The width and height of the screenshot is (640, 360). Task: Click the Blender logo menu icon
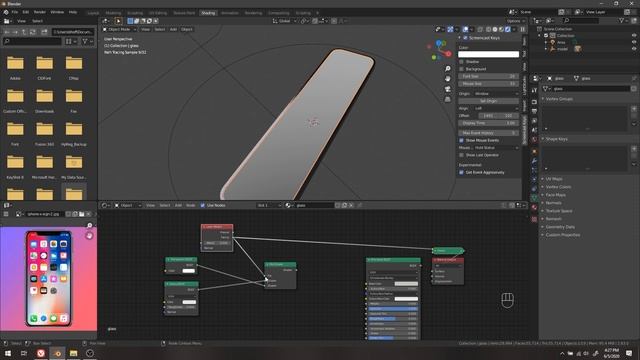pyautogui.click(x=6, y=12)
